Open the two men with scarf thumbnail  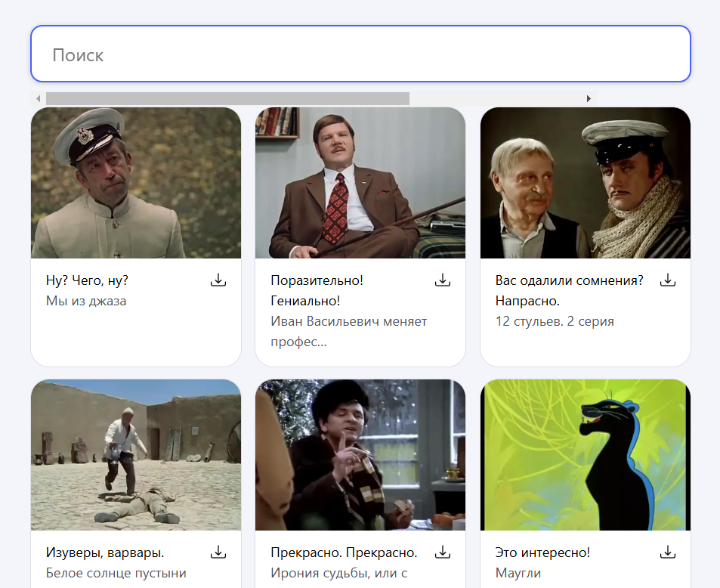click(586, 183)
